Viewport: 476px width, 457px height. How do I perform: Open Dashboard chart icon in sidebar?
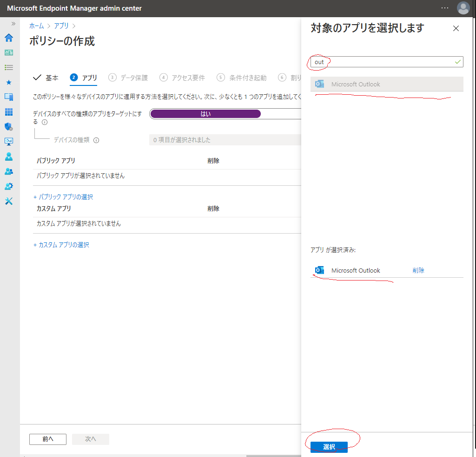pos(9,52)
